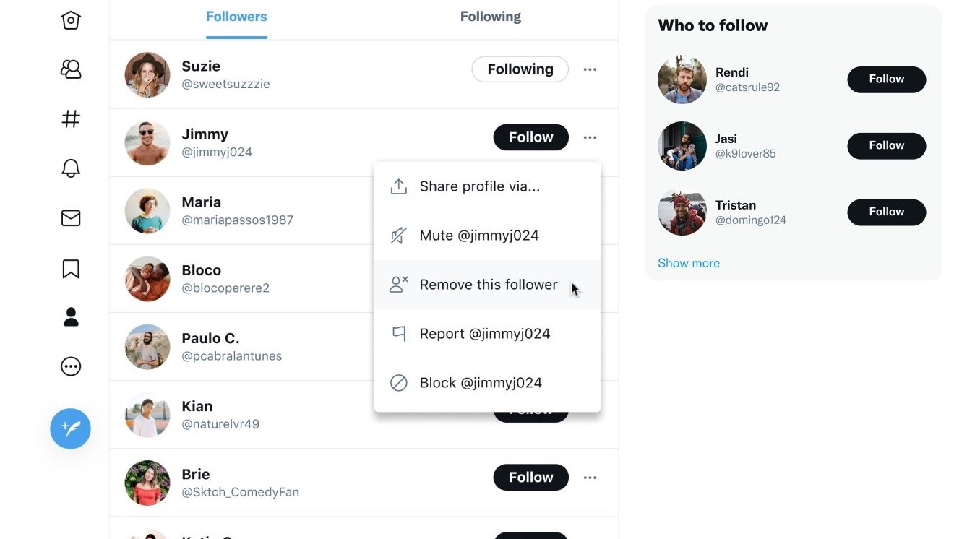The height and width of the screenshot is (539, 980).
Task: Open Bookmarks icon in sidebar
Action: tap(71, 269)
